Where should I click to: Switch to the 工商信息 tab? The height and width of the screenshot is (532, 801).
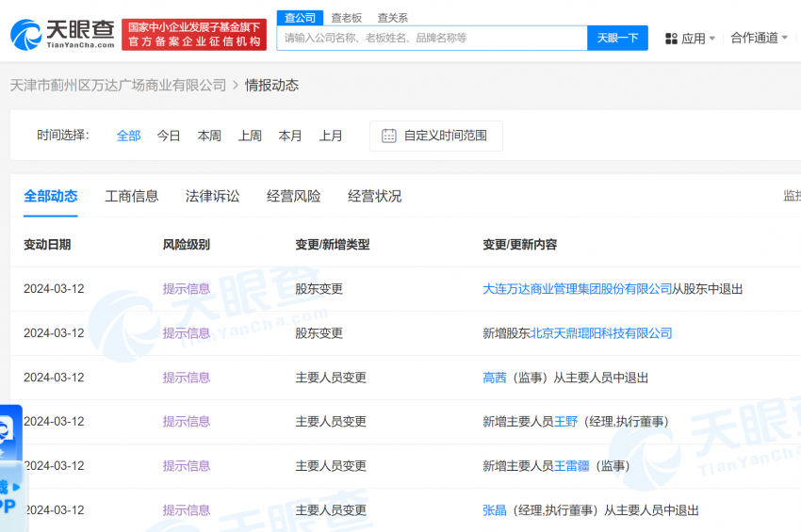(x=132, y=196)
